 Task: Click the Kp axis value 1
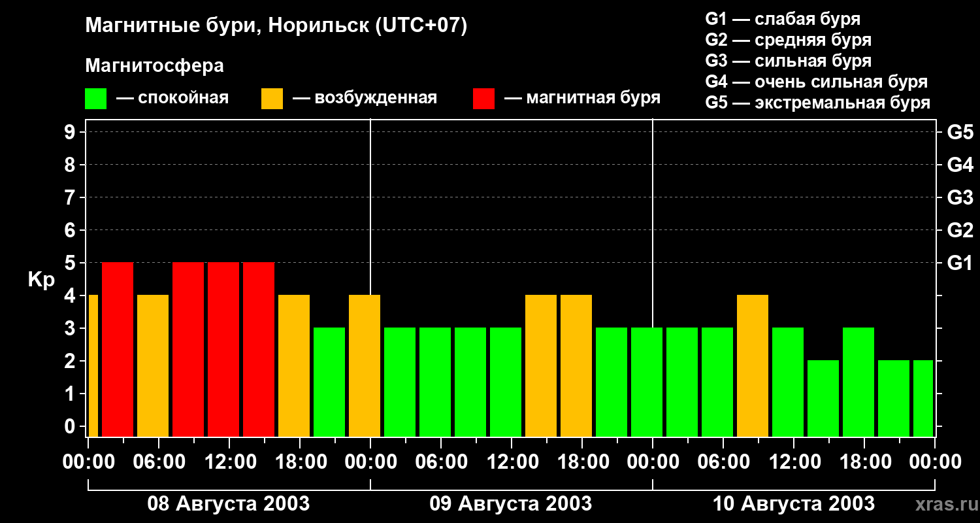[71, 394]
